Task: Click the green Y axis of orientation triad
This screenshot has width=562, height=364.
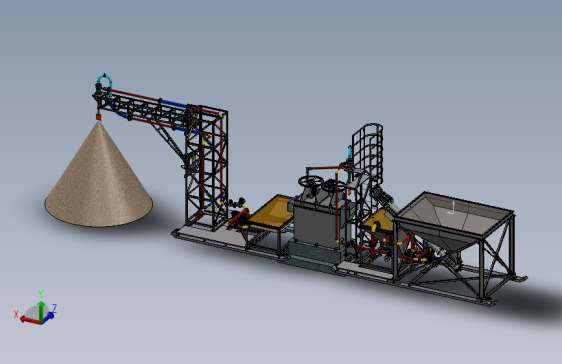Action: (x=41, y=311)
